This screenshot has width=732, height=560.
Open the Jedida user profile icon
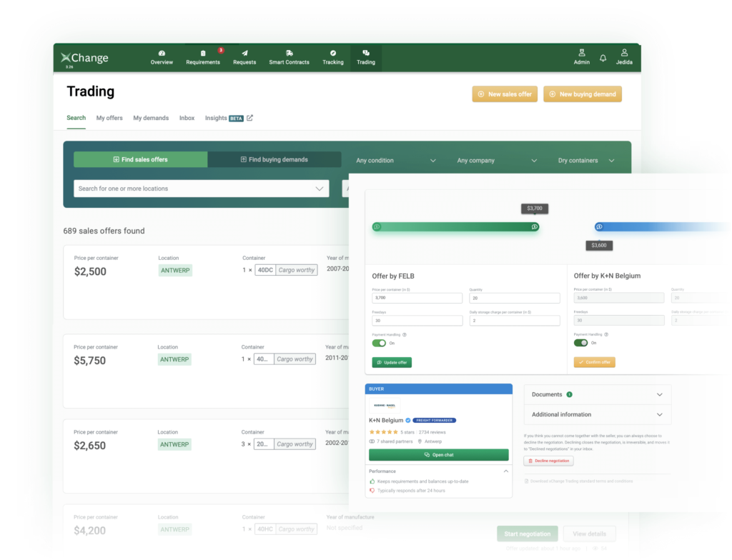coord(624,53)
